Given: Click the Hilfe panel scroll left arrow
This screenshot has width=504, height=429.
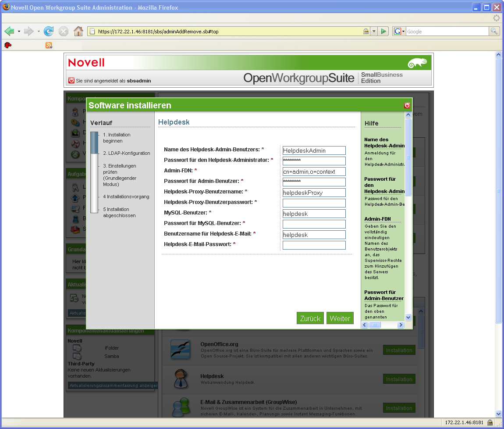Looking at the screenshot, I should (x=365, y=325).
